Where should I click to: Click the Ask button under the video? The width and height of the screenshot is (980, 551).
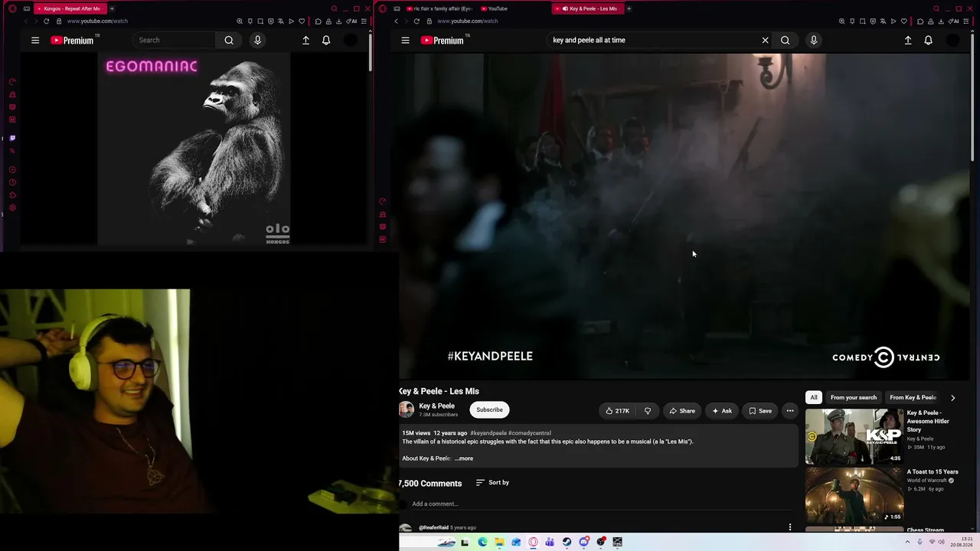721,411
